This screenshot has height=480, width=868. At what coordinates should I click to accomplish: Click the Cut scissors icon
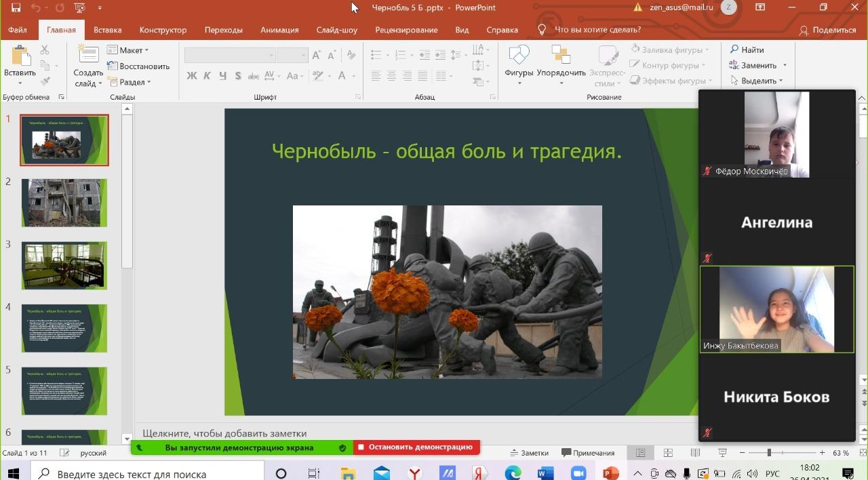45,50
